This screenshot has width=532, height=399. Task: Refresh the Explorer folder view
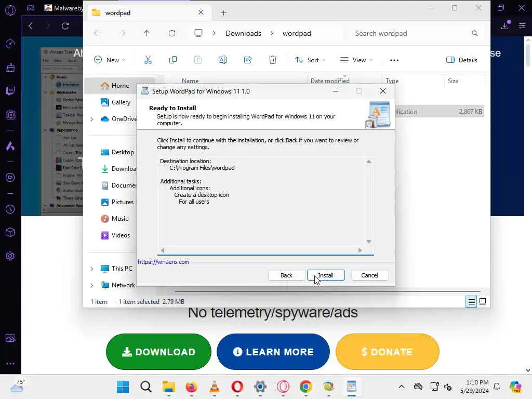point(172,33)
